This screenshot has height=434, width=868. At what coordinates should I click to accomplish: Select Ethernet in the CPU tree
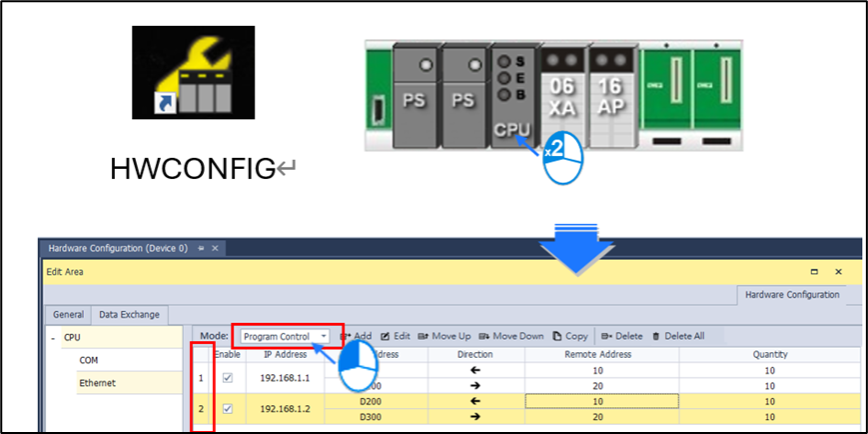pos(96,382)
